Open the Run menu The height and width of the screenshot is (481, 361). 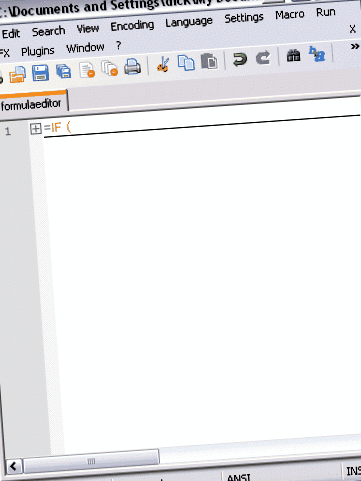point(326,12)
